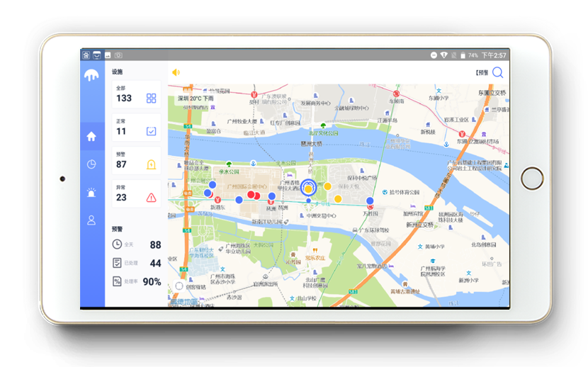Open the Home tab in sidebar

pyautogui.click(x=91, y=137)
